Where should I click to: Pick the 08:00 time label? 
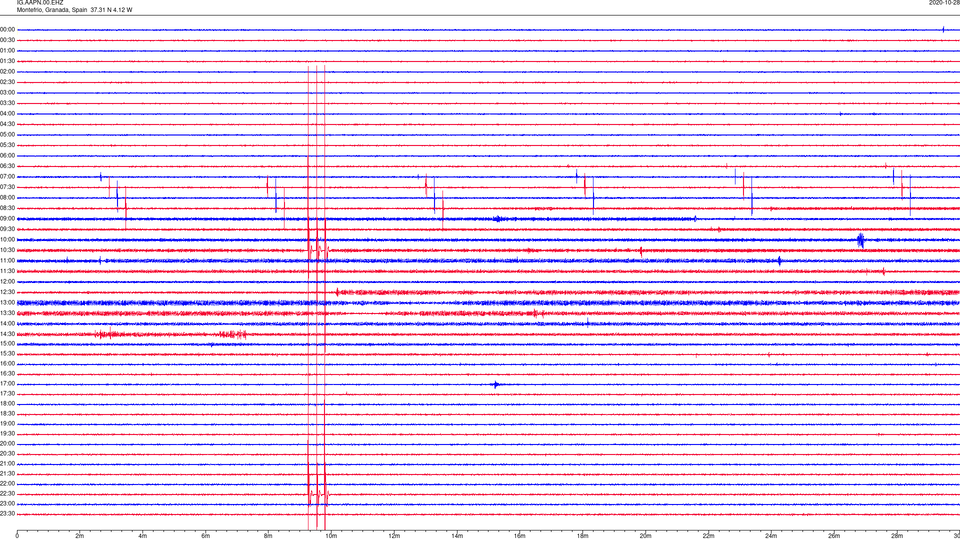[x=7, y=198]
